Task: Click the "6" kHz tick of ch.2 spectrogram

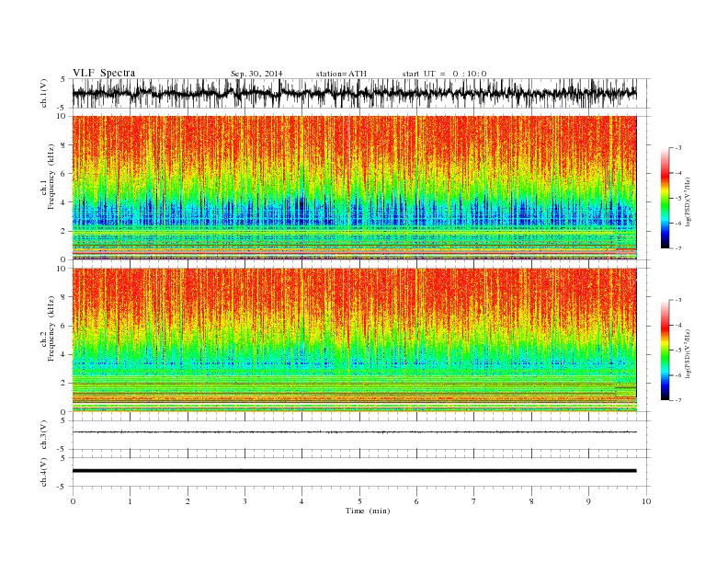Action: (x=64, y=326)
